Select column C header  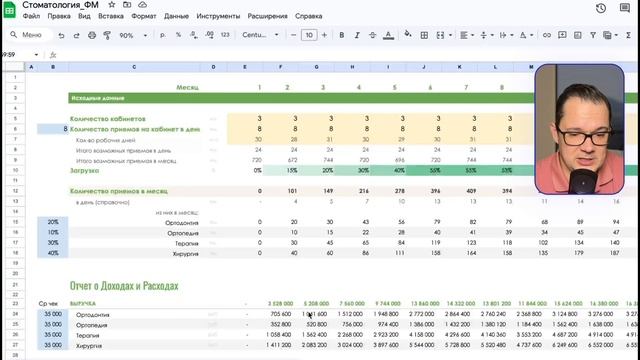click(134, 67)
